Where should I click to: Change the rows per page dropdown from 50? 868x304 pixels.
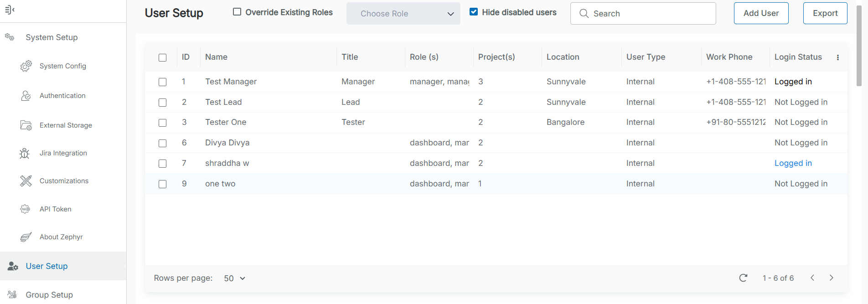pos(235,278)
